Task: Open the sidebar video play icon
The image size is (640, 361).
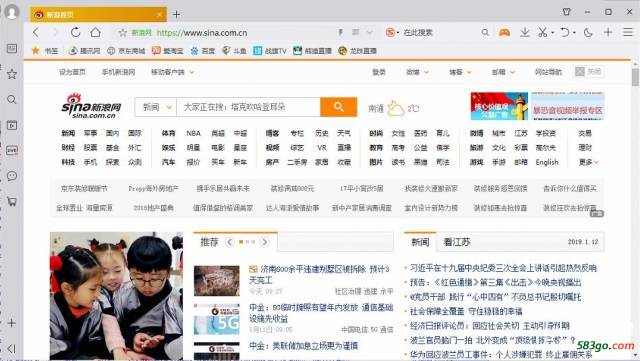Action: (x=12, y=125)
